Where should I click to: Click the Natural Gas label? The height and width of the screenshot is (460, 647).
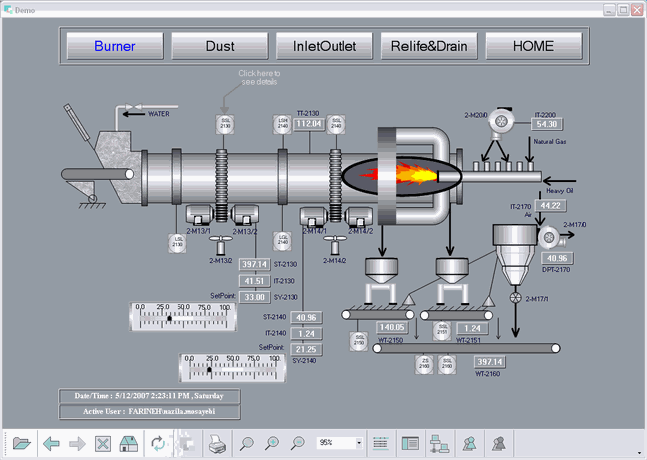point(550,142)
